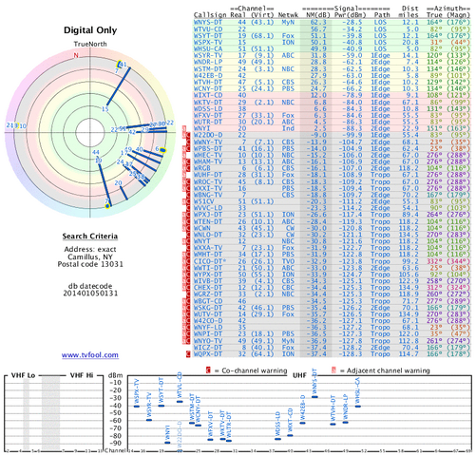This screenshot has height=456, width=476.
Task: Click channel 15 marker on radar plot
Action: 105,109
